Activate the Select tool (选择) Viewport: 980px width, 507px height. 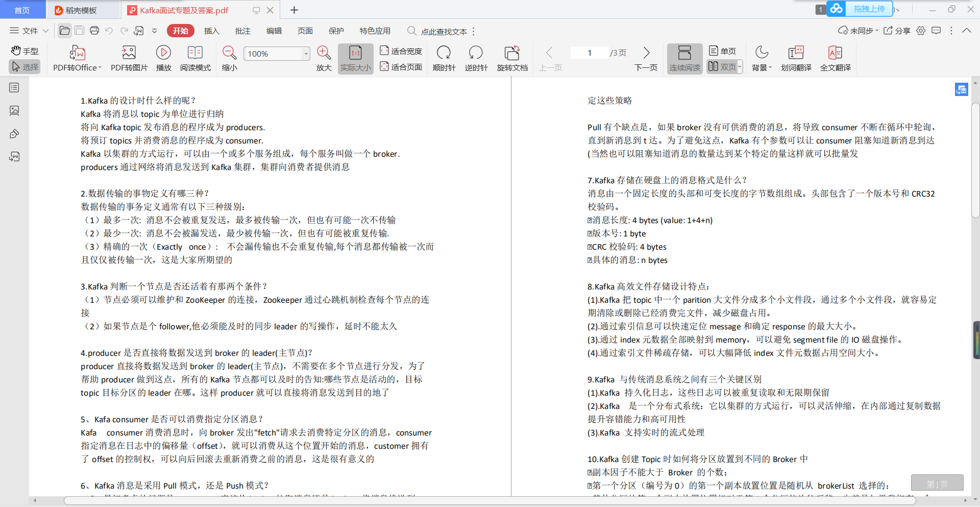pos(24,67)
